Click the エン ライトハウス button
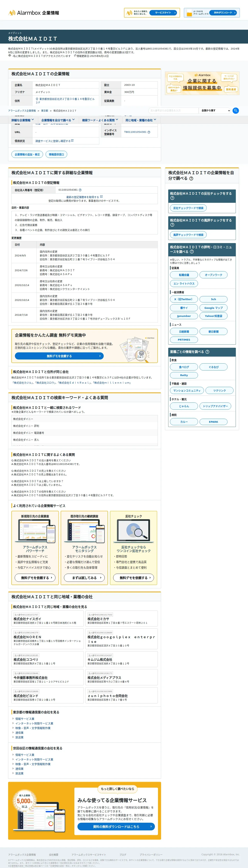Viewport: 248px width, 868px height. point(184,283)
